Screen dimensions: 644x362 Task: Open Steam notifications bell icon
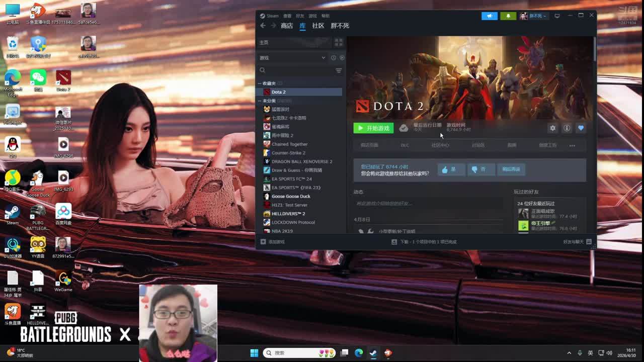pos(508,16)
